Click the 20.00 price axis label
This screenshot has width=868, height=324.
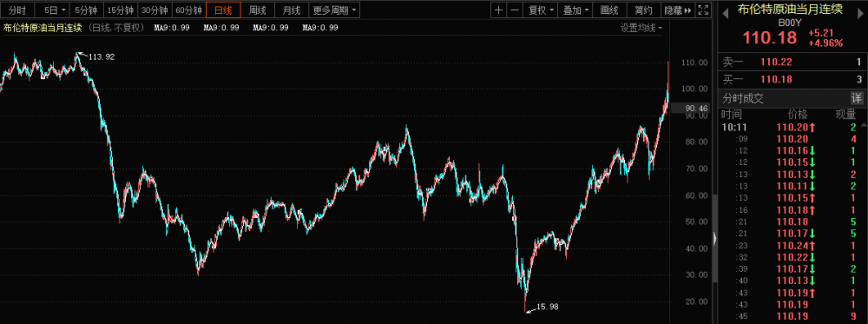pos(696,301)
